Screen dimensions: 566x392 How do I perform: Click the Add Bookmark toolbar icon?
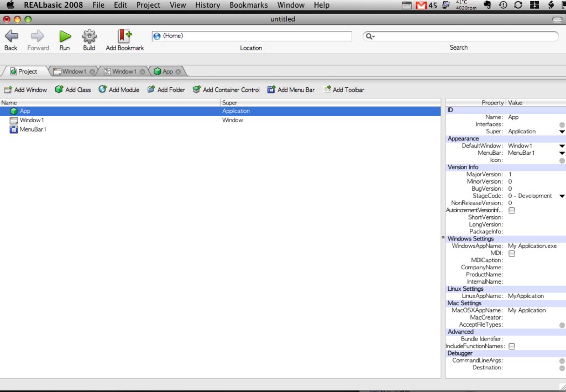tap(124, 36)
